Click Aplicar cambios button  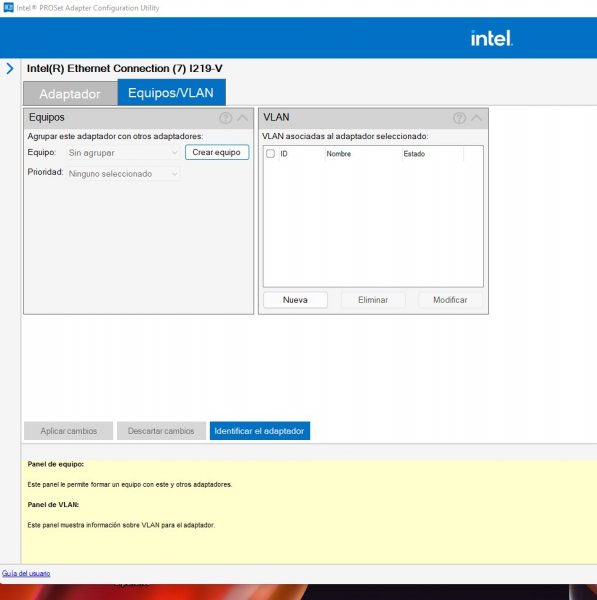[69, 431]
